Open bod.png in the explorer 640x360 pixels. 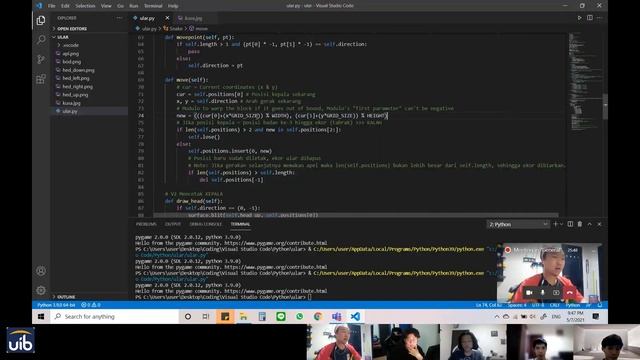[72, 62]
